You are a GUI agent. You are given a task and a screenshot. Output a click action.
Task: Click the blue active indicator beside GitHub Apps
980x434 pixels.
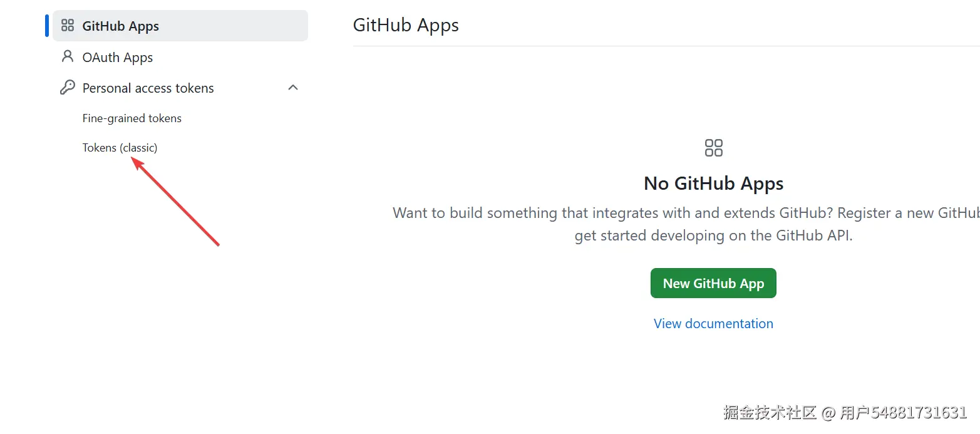[47, 26]
